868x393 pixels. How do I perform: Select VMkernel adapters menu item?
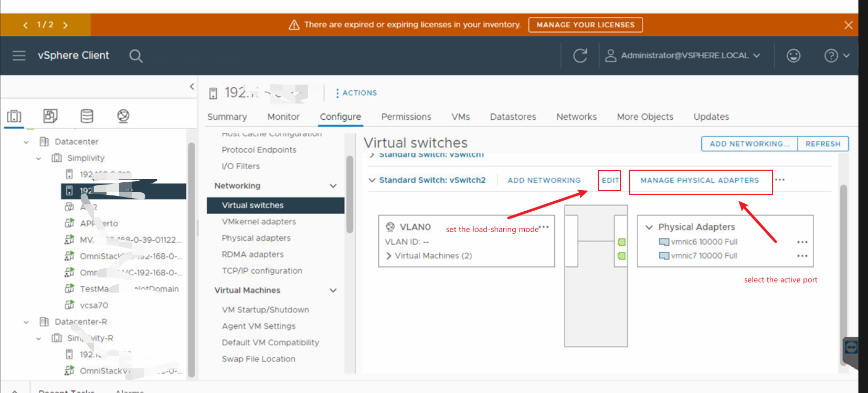(x=259, y=222)
